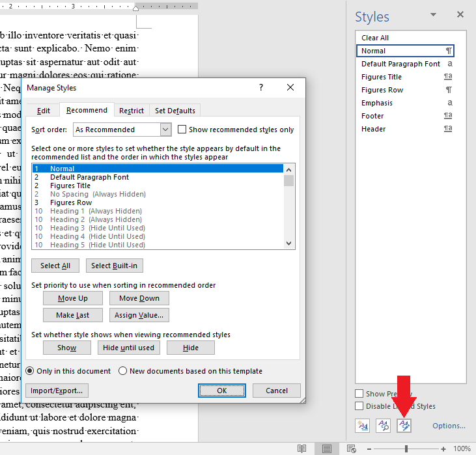Select Normal in the dialog style list

tap(158, 169)
